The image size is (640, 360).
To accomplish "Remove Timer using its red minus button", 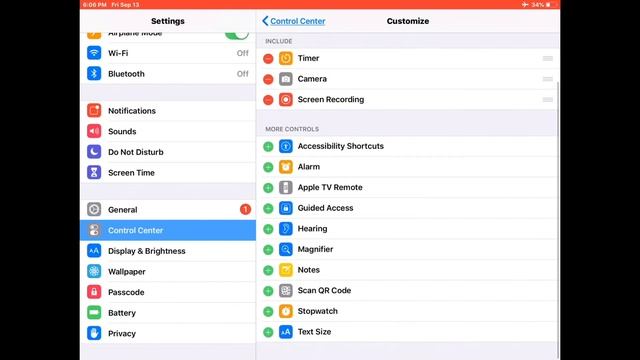I will pos(268,59).
